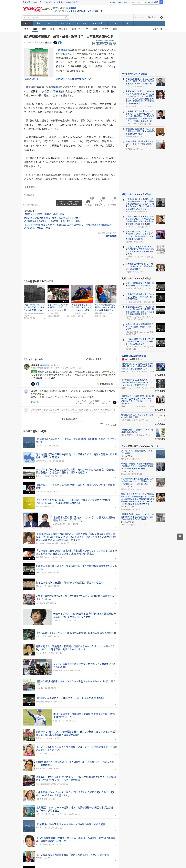This screenshot has width=186, height=868.
Task: Open 有料 tab
Action: coord(129,24)
